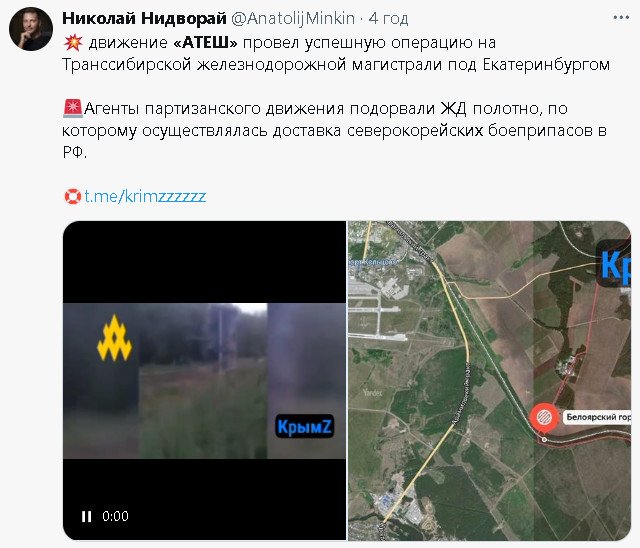Click the КрымZ watermark badge in the video
Viewport: 640px width, 548px height.
(304, 426)
